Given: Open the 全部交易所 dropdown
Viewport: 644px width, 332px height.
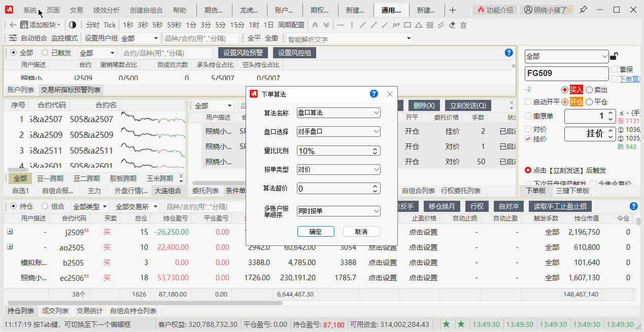Looking at the screenshot, I should click(137, 206).
